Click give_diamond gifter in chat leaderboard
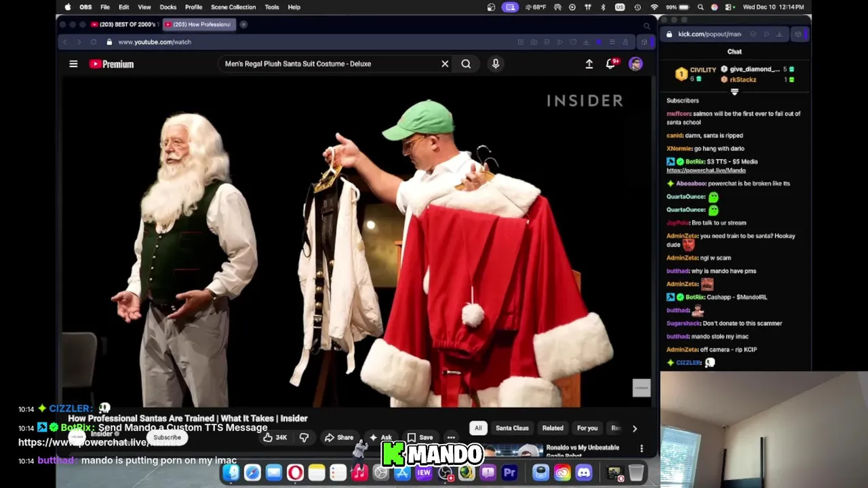868x488 pixels. (754, 69)
